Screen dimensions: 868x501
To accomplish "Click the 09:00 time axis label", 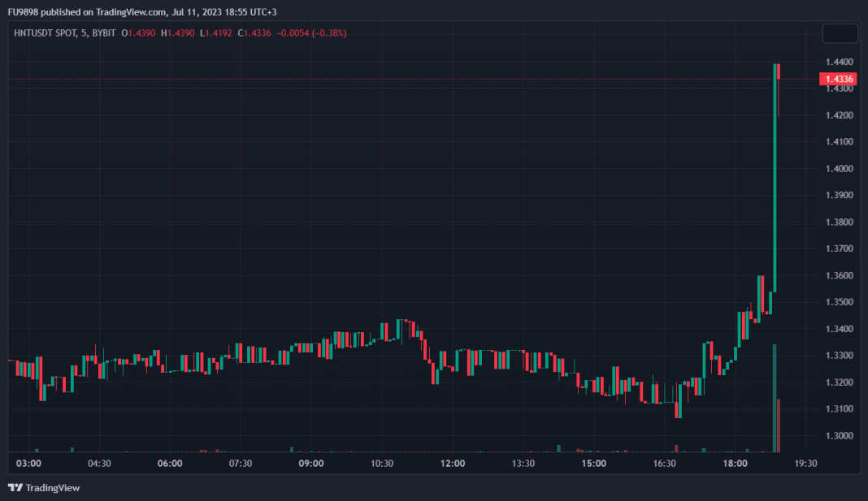I will [311, 464].
